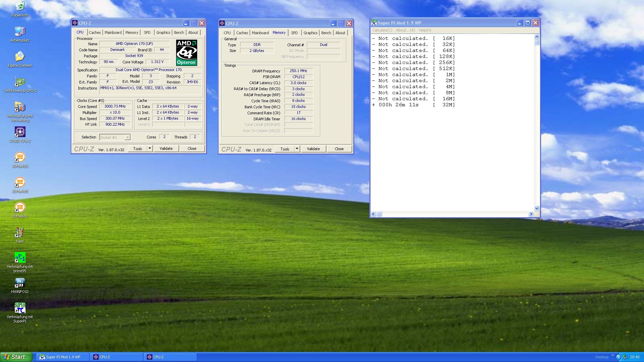The width and height of the screenshot is (644, 362).
Task: Open the Verknüpfung mit Verwaltung icon
Action: click(x=20, y=107)
